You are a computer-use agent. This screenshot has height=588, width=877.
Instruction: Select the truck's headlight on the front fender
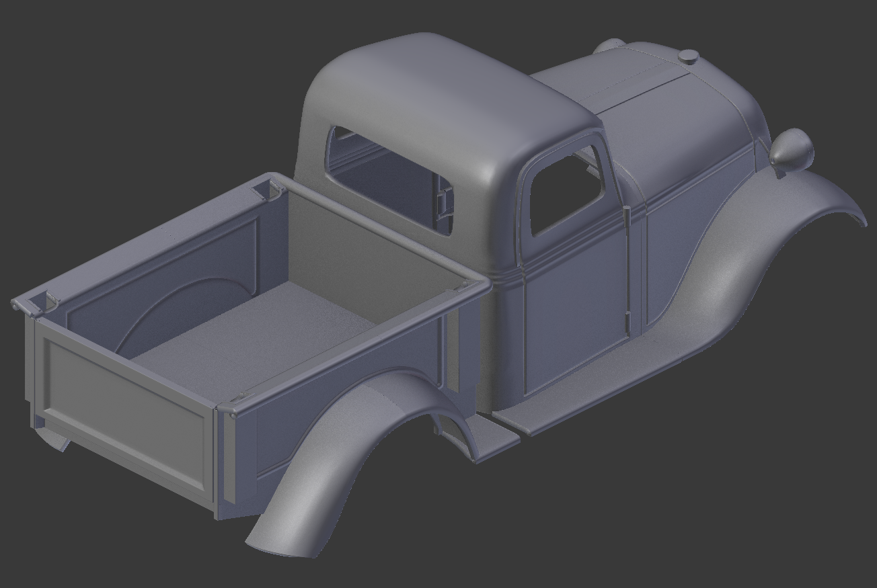point(792,149)
